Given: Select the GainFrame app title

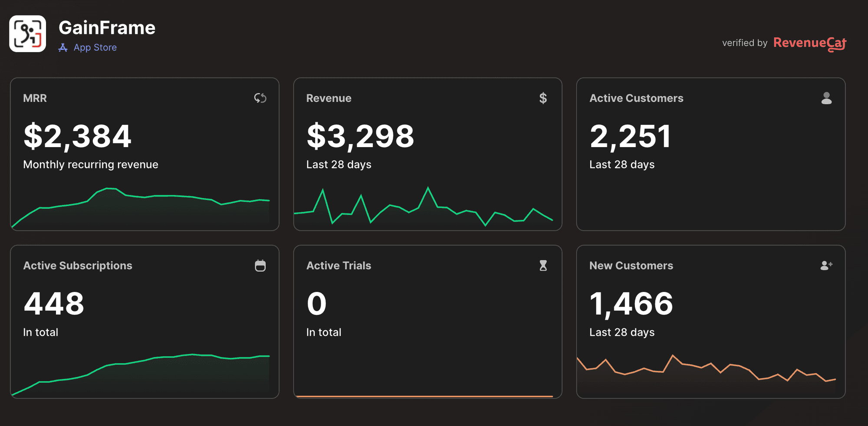Looking at the screenshot, I should tap(107, 28).
